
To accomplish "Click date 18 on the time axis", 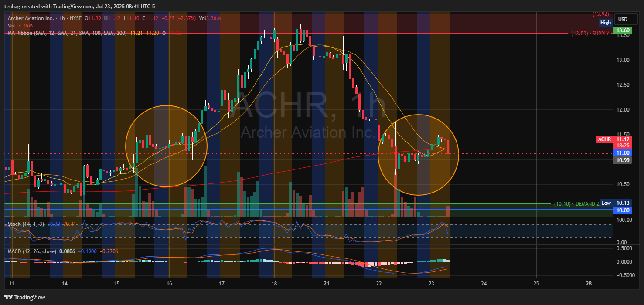I will pos(274,284).
